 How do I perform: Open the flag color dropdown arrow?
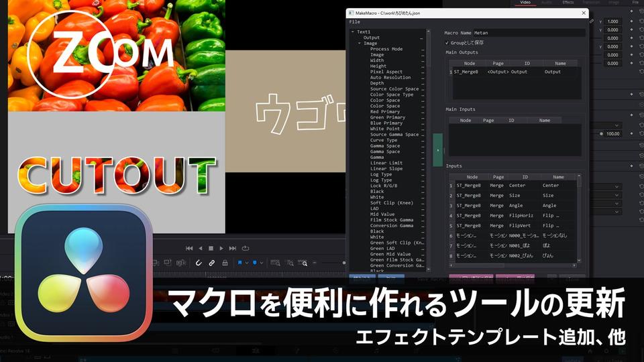[x=246, y=263]
